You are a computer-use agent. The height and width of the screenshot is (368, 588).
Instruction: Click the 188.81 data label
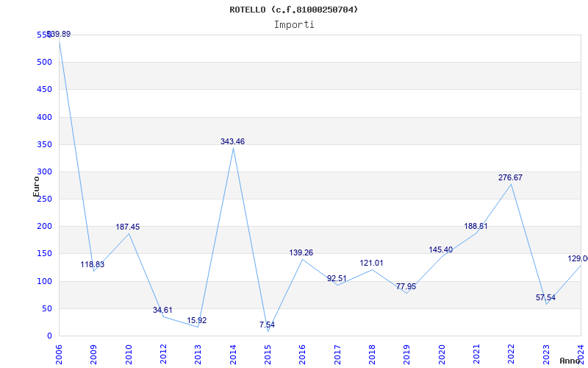click(476, 226)
